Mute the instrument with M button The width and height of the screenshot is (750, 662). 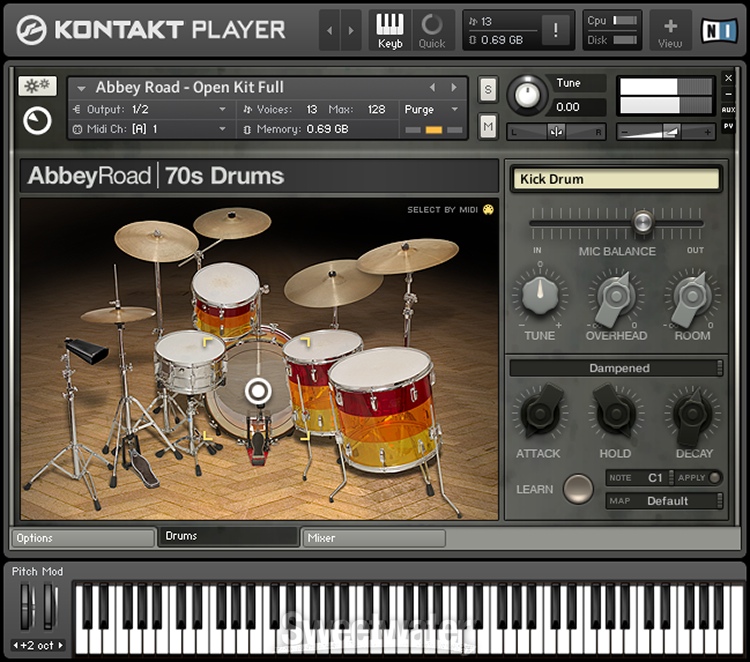488,127
